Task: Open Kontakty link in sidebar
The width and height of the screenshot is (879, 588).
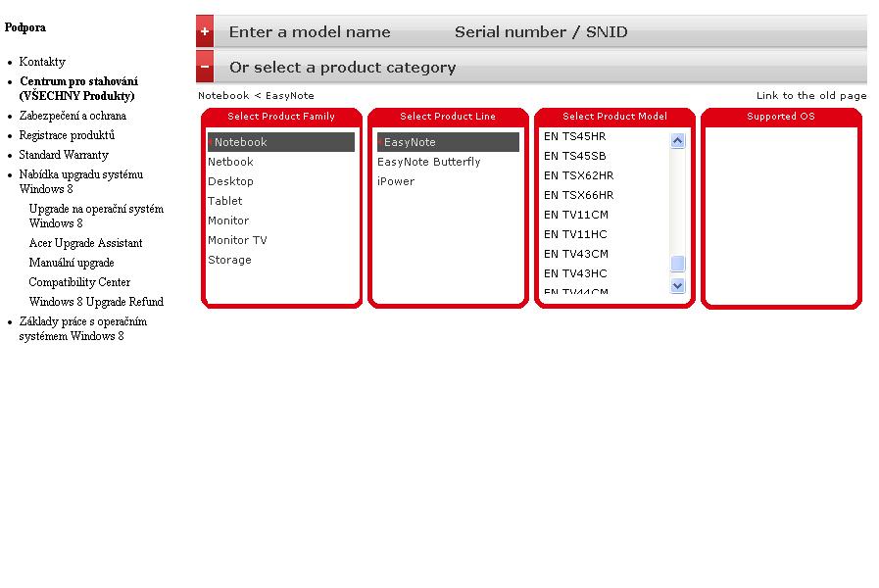Action: coord(42,62)
